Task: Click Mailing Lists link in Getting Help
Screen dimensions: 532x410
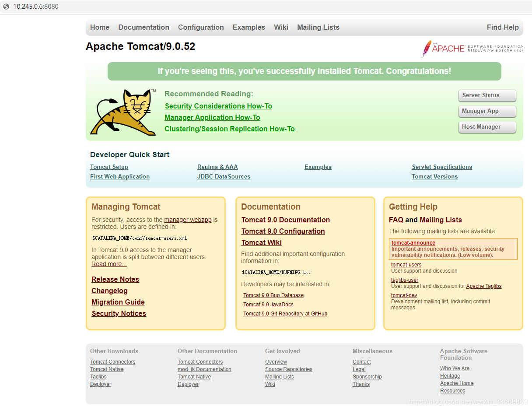Action: coord(441,220)
